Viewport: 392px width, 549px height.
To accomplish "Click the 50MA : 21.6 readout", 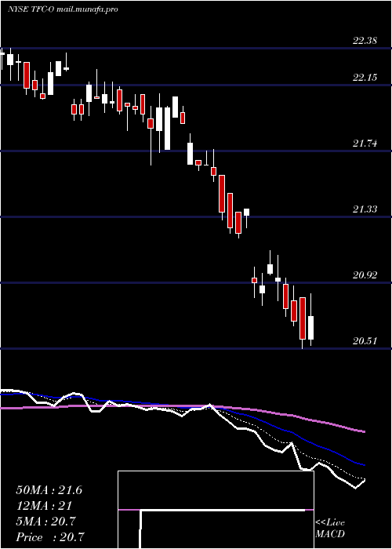I will click(49, 490).
